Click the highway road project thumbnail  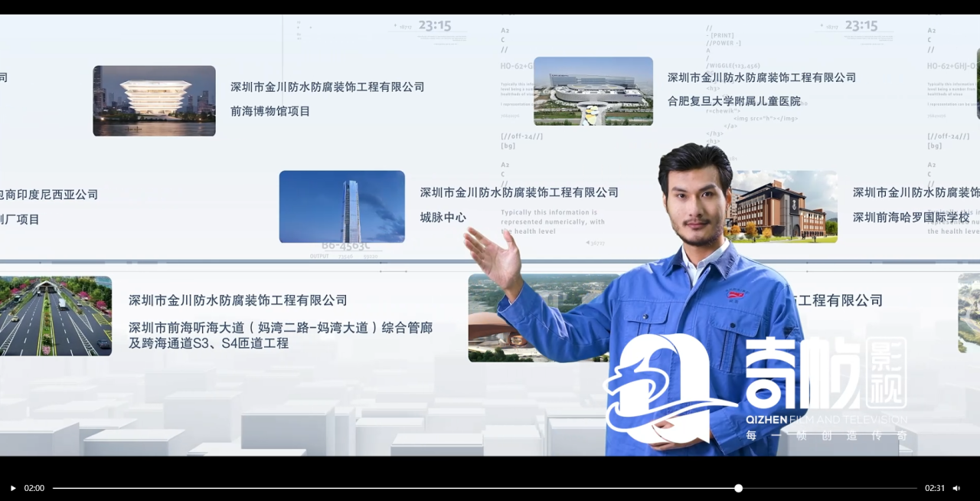point(55,316)
